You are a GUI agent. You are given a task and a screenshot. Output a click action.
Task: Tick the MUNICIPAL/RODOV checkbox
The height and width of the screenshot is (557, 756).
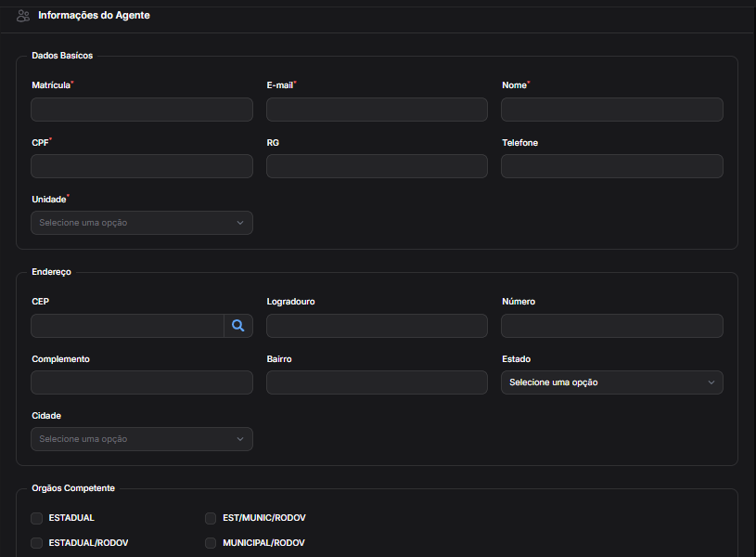click(211, 543)
